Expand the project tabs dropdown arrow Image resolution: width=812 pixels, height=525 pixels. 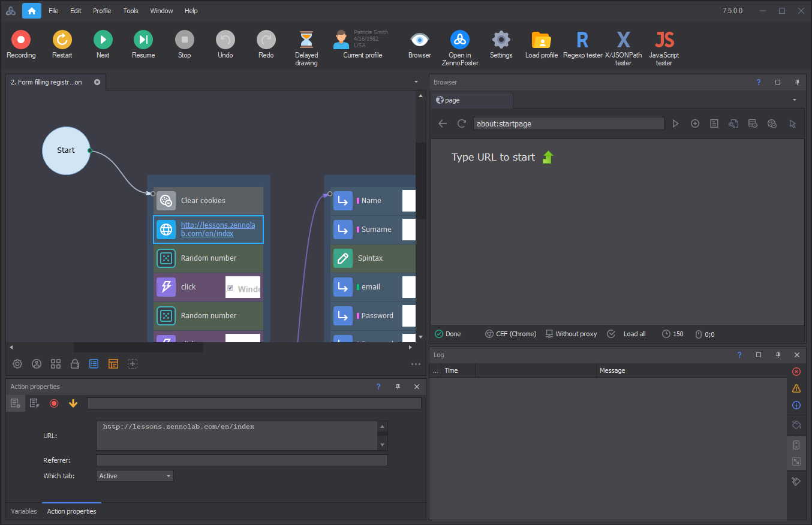[416, 82]
